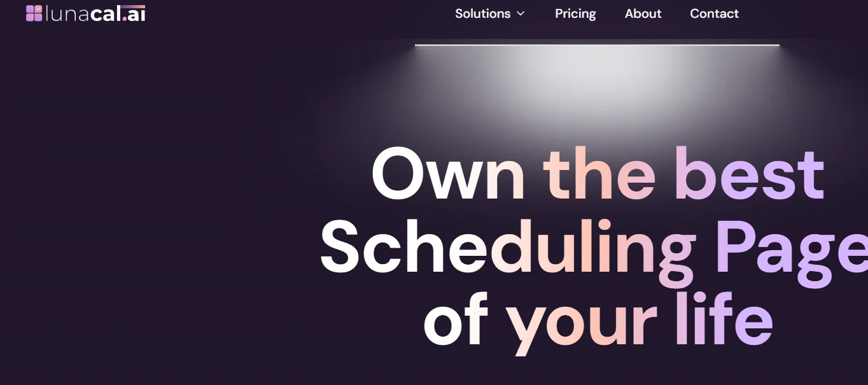Click the gradient word "best" in headline
This screenshot has width=868, height=385.
pos(749,175)
